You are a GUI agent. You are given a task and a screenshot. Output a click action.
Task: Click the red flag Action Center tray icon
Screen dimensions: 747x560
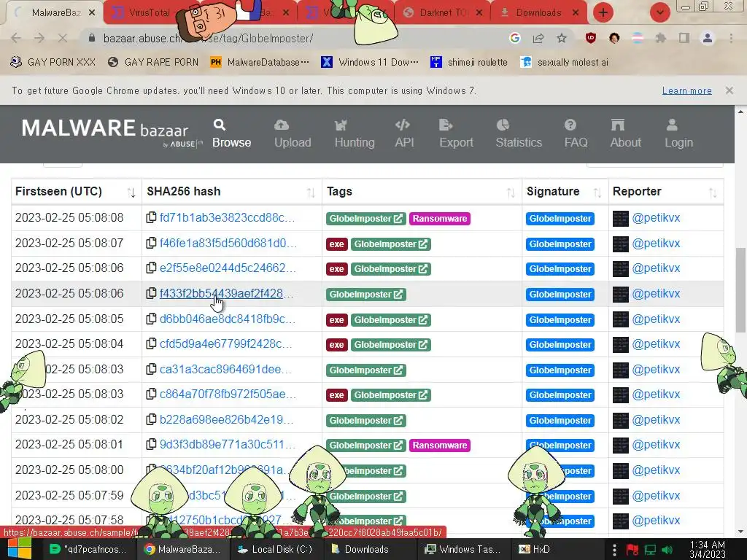click(632, 550)
